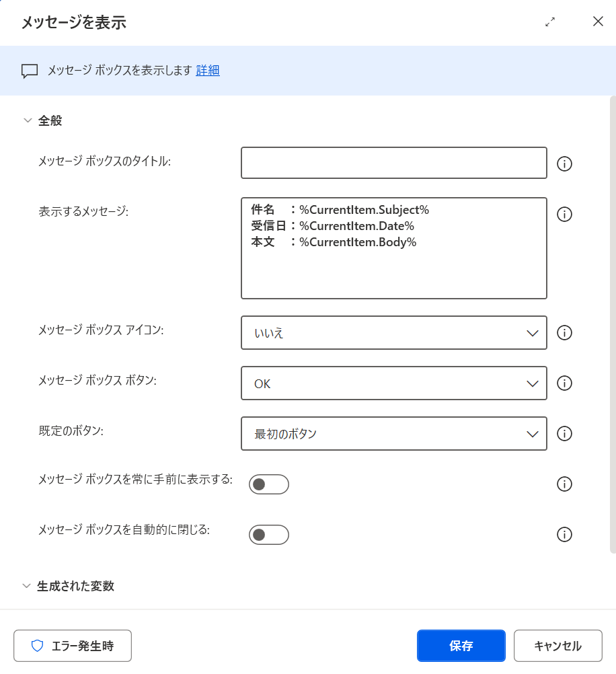Open the メッセージ ボックス アイコン dropdown

coord(394,333)
